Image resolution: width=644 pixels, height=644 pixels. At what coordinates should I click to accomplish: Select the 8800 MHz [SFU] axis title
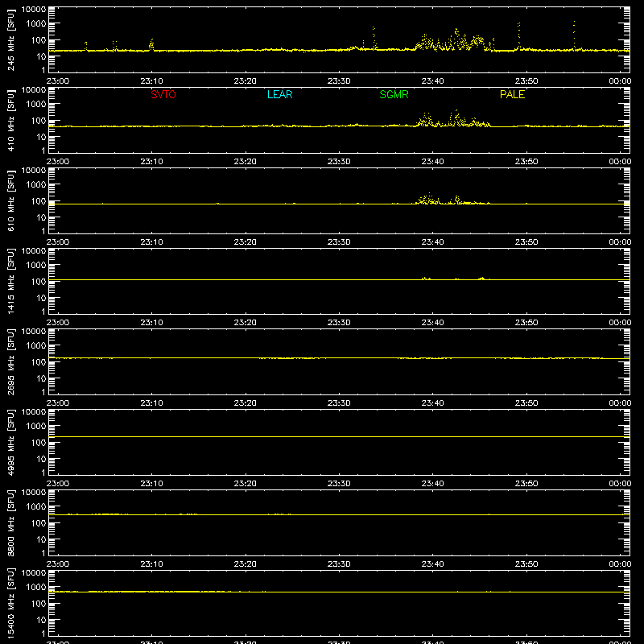coord(11,523)
